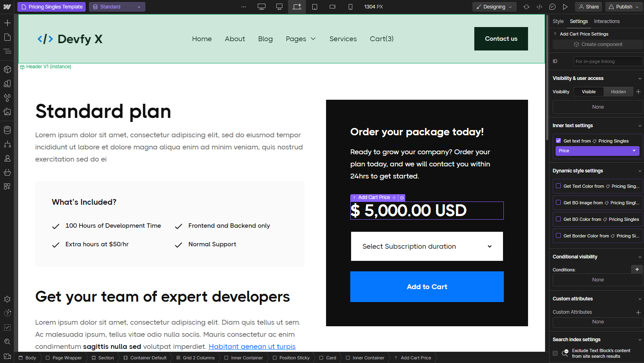Click the Contact us button
The image size is (644, 363).
501,39
